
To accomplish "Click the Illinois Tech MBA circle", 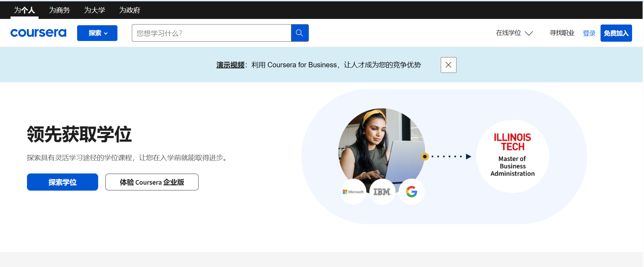I will point(513,156).
